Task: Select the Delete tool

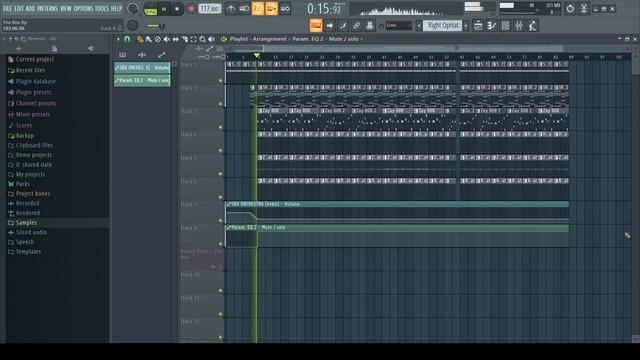Action: pyautogui.click(x=158, y=39)
